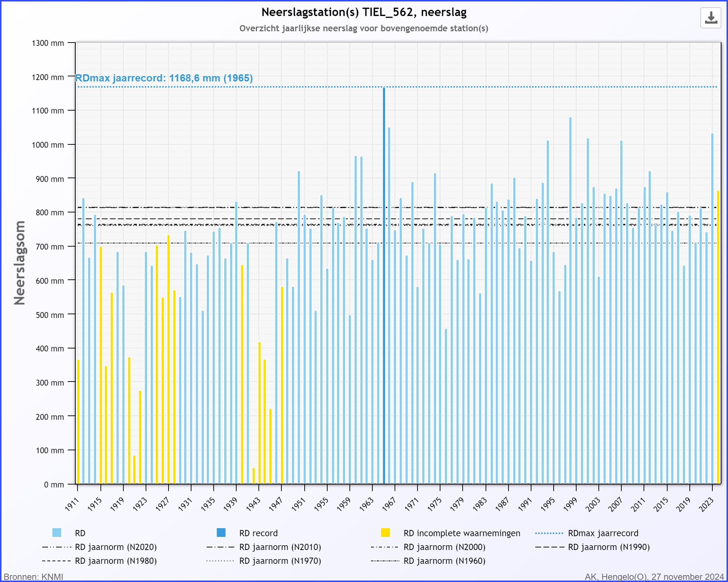This screenshot has height=582, width=728.
Task: Click the Neerslagsom y-axis title
Action: 19,263
